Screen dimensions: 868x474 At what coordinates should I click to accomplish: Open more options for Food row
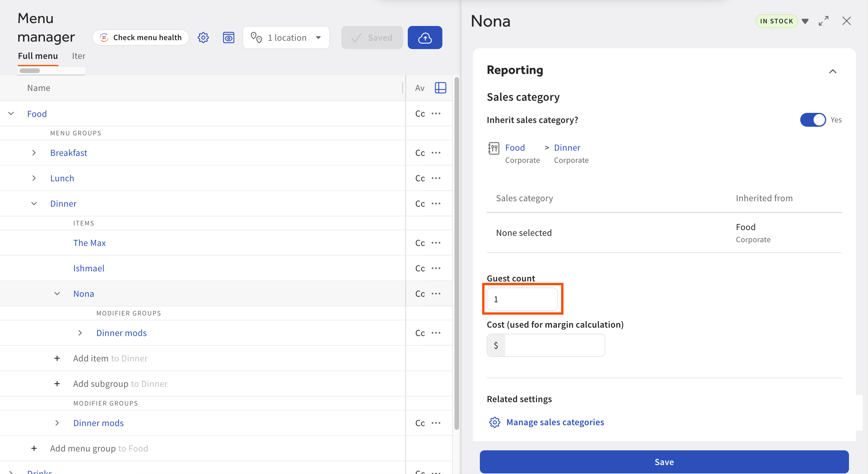[x=436, y=113]
